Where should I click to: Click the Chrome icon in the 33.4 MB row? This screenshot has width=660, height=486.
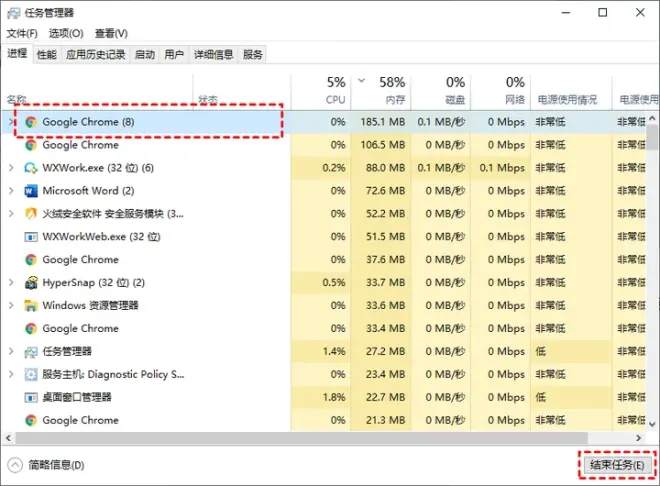(31, 329)
